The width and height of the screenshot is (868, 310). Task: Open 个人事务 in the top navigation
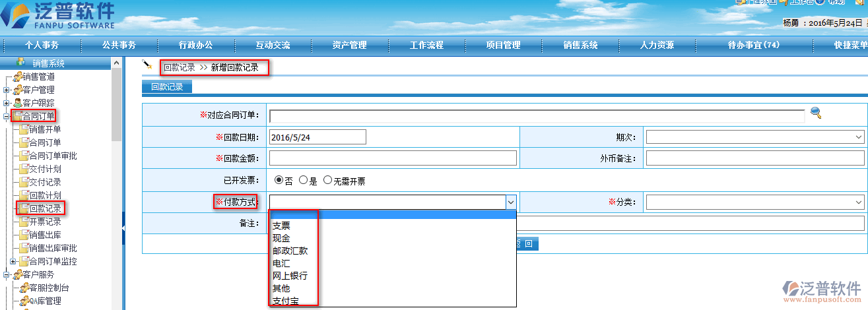click(x=42, y=46)
